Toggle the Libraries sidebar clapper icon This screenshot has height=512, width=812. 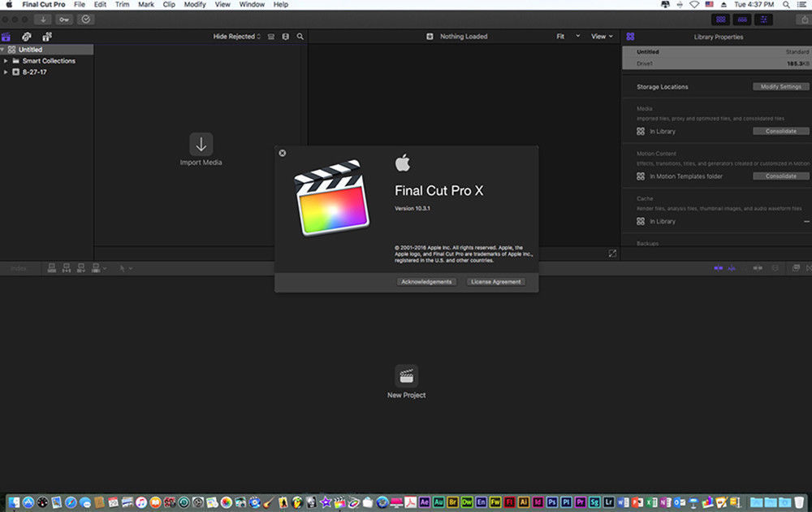(x=6, y=37)
